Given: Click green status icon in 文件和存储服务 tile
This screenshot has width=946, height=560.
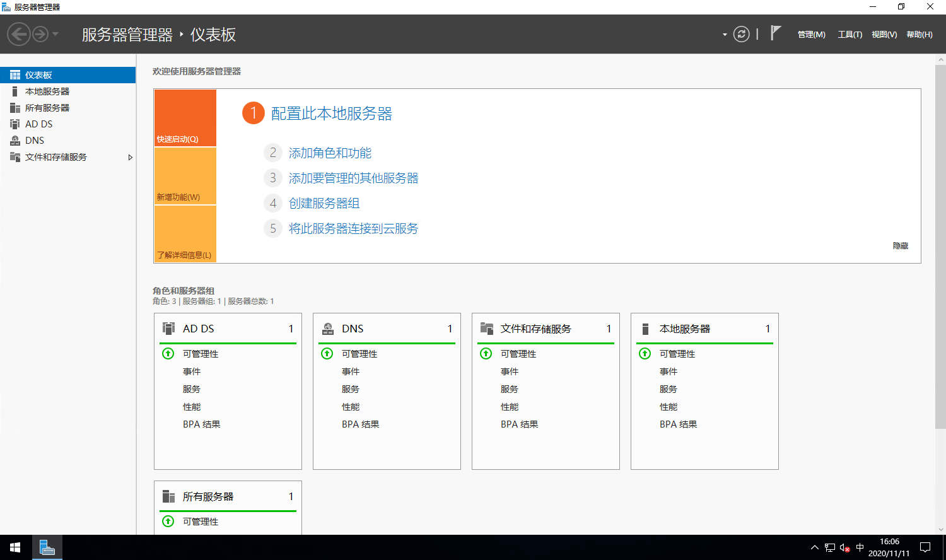Looking at the screenshot, I should pos(486,353).
